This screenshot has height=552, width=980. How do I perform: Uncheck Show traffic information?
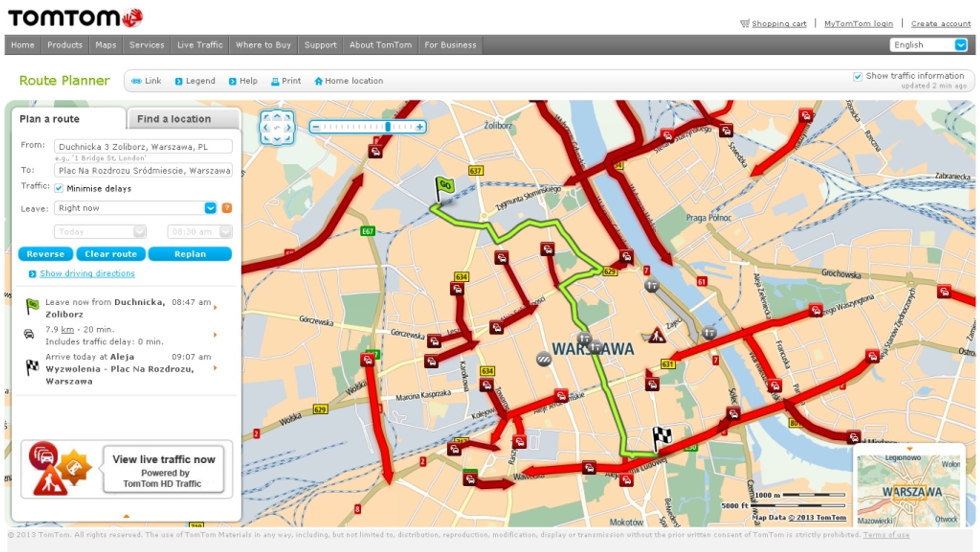(857, 75)
